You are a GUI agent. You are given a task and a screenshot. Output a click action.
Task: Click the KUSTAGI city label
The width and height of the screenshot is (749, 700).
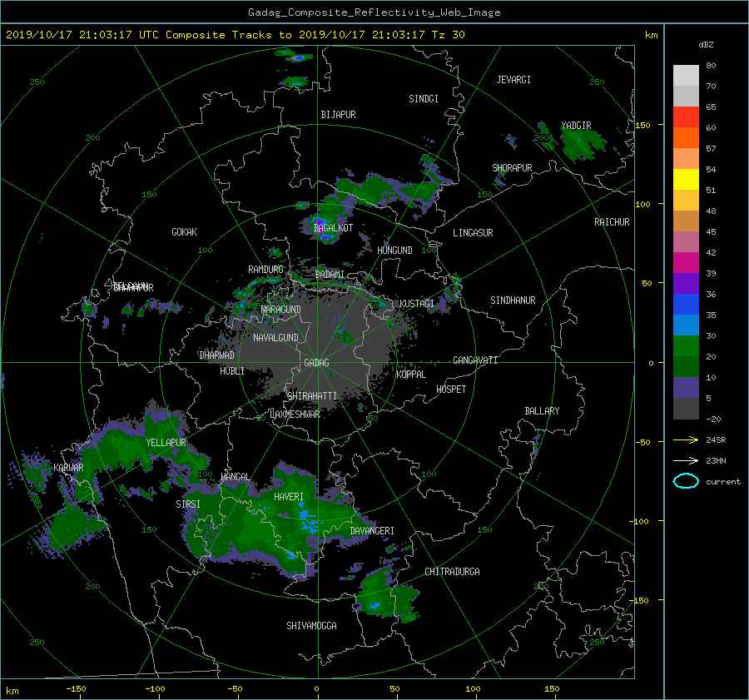tap(417, 304)
